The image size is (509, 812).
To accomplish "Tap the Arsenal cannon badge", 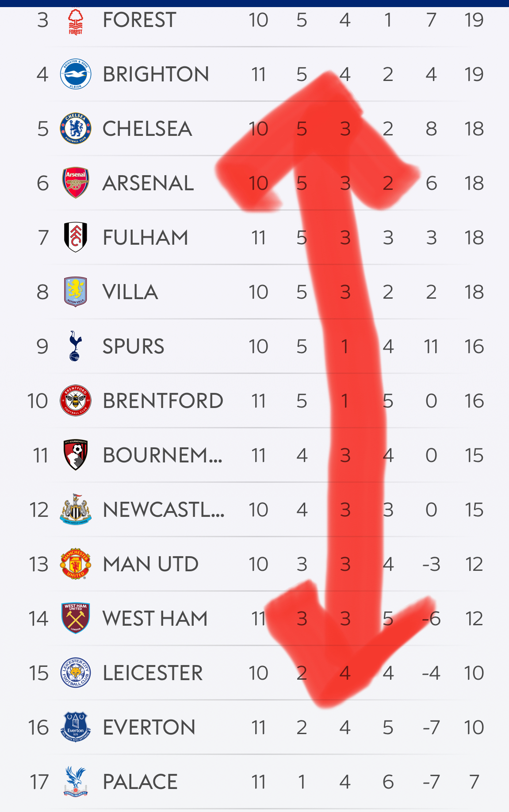I will [76, 183].
